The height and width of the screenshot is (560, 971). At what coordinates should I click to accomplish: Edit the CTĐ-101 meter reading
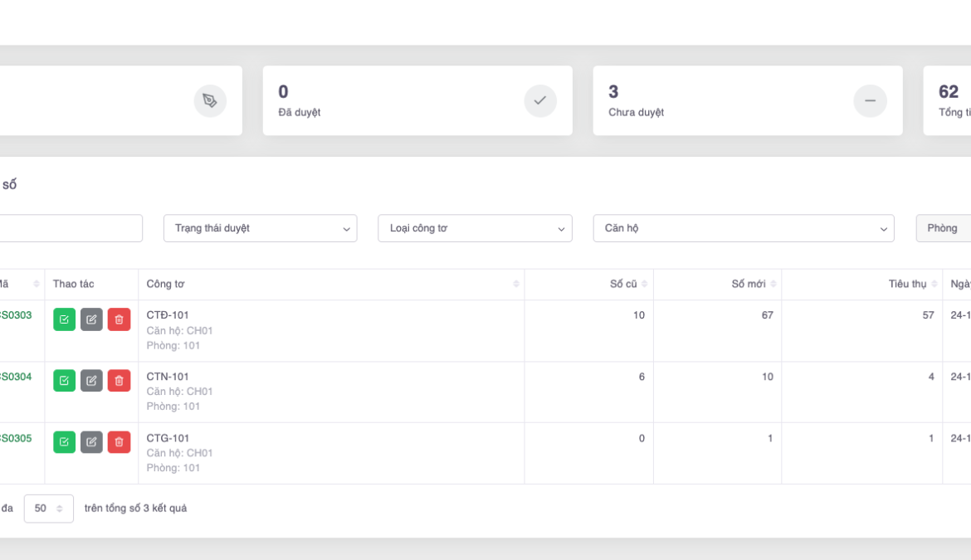coord(91,319)
